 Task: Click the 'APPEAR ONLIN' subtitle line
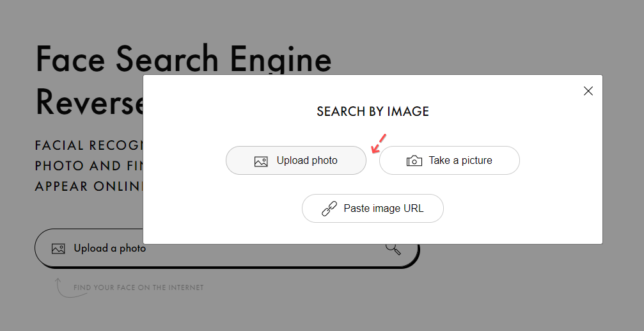click(x=88, y=186)
